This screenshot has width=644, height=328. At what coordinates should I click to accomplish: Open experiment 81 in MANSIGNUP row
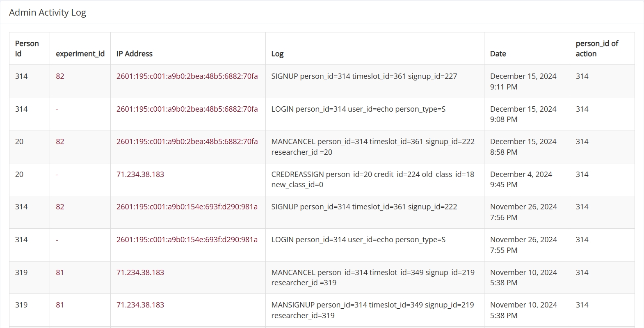(60, 305)
